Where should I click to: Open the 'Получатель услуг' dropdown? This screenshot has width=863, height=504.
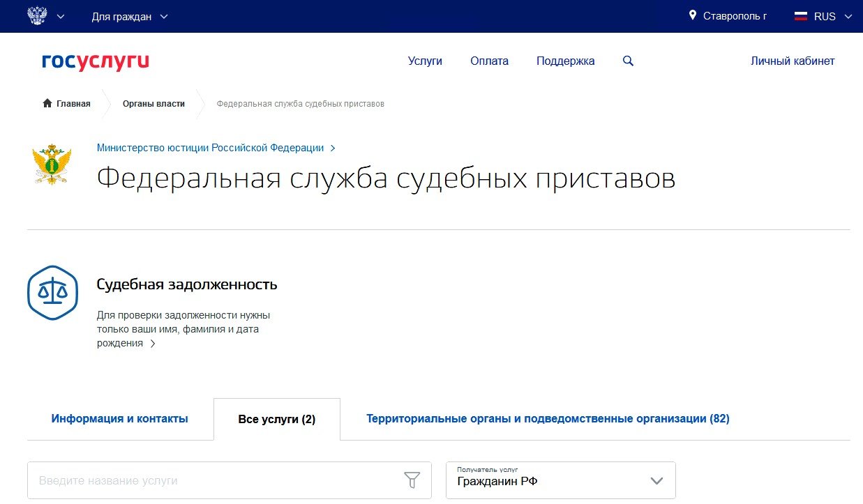pyautogui.click(x=561, y=480)
